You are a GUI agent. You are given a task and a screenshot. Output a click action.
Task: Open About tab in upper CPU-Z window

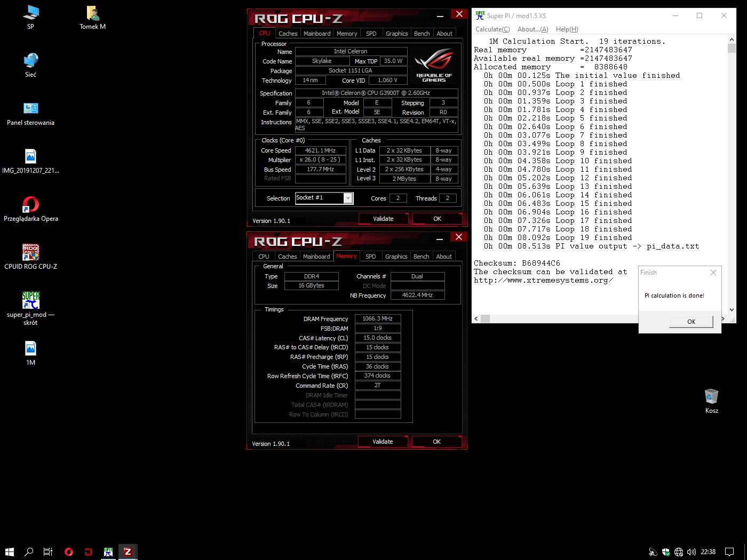[444, 34]
